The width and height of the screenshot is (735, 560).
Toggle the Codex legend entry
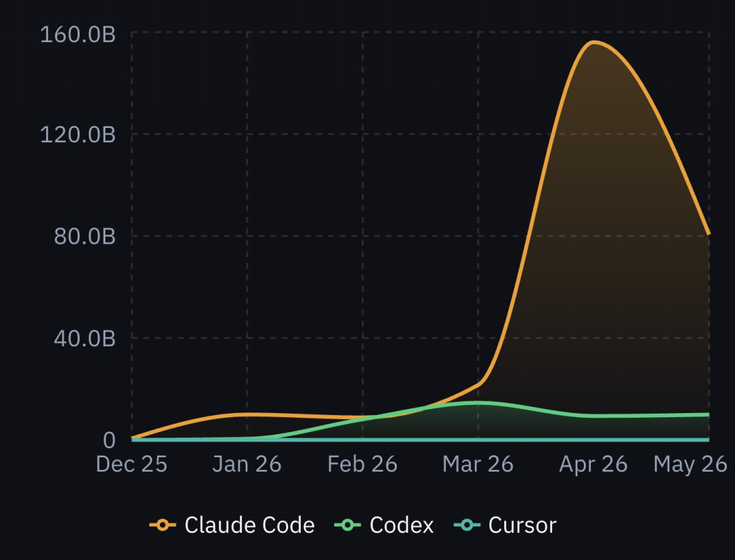click(384, 525)
